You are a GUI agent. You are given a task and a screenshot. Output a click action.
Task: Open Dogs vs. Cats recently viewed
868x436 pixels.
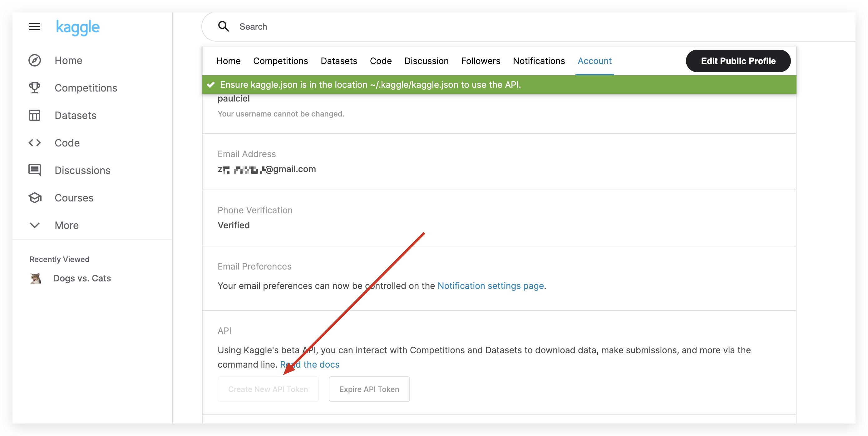click(82, 278)
